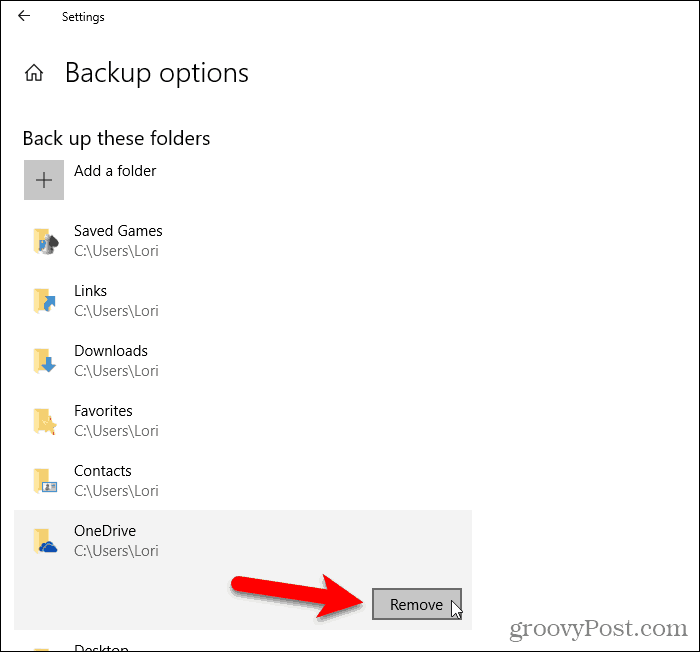Click the plus icon to add folder
This screenshot has height=652, width=700.
(44, 180)
